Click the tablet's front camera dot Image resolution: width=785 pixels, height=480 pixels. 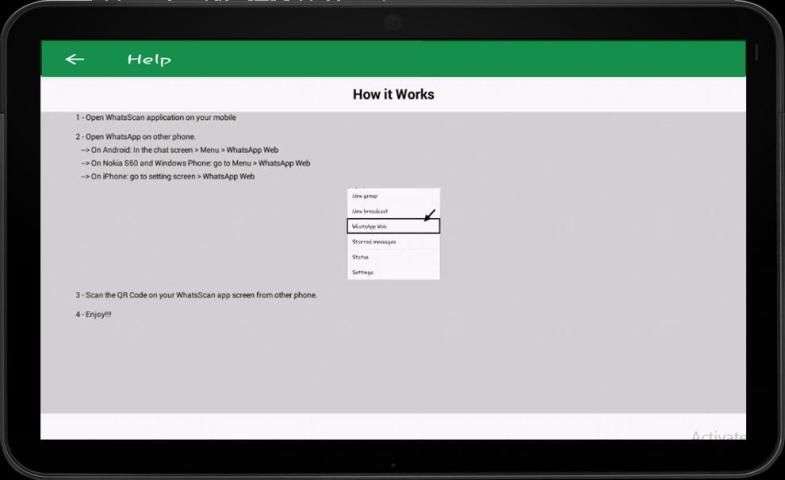(x=392, y=20)
